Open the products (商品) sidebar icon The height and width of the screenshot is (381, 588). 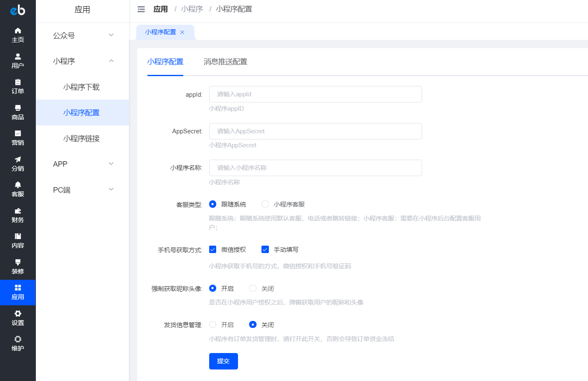click(18, 108)
